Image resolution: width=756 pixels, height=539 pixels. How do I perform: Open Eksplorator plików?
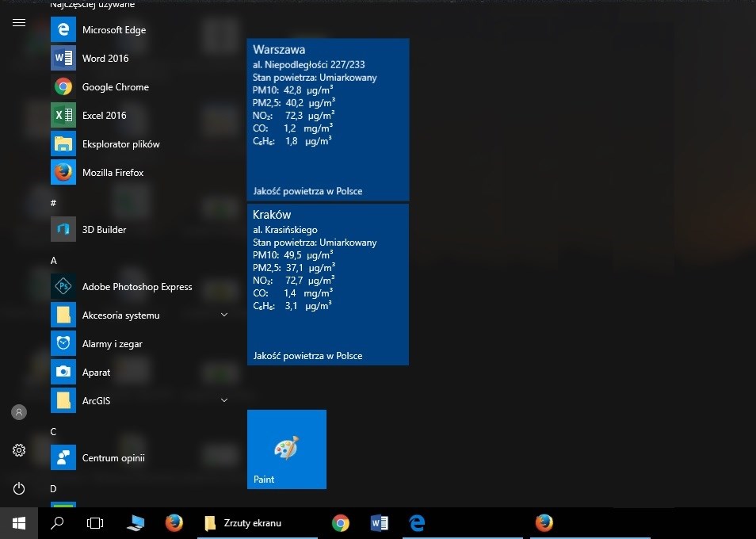139,143
